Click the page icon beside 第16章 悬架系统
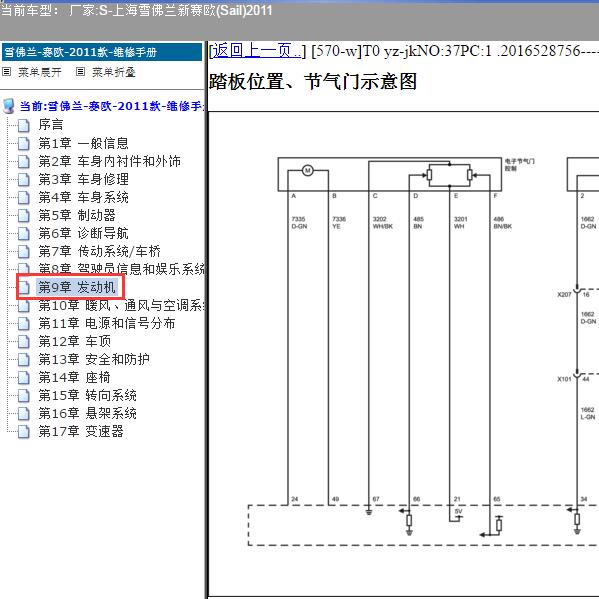Viewport: 599px width, 599px height. coord(24,413)
